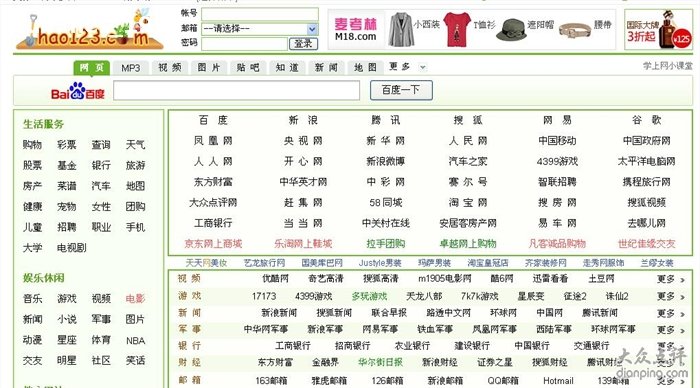
Task: Open the 邮箱 请选择 dropdown
Action: pyautogui.click(x=260, y=29)
